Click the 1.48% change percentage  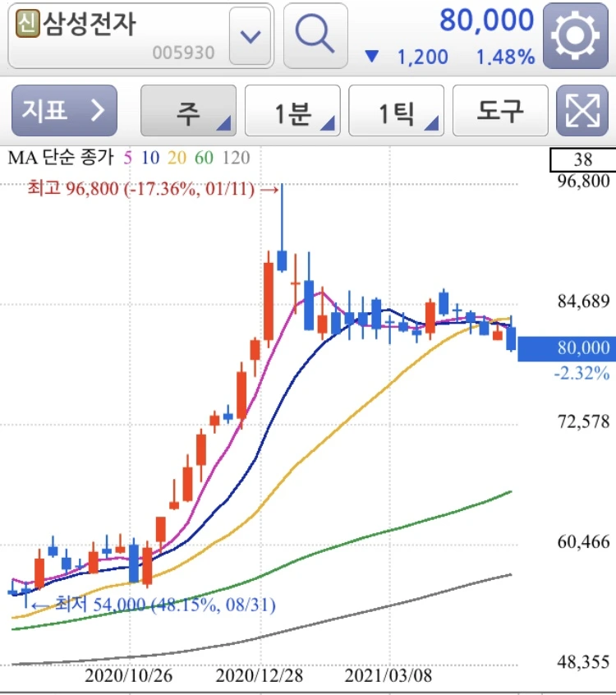[506, 58]
